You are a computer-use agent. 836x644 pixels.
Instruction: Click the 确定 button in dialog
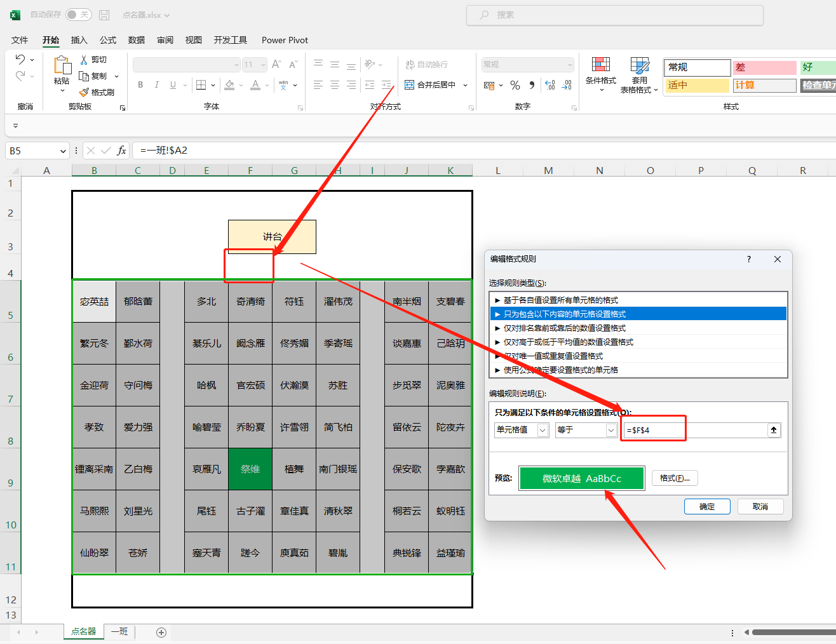click(706, 506)
